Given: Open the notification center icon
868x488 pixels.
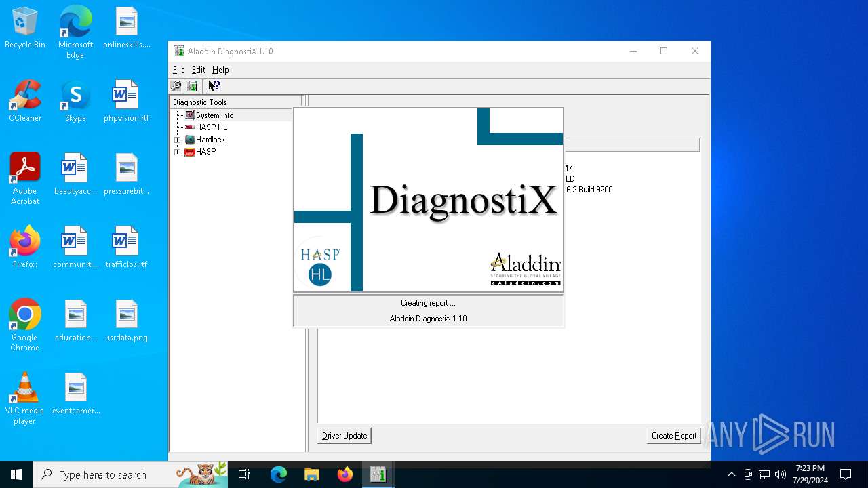Looking at the screenshot, I should (846, 474).
